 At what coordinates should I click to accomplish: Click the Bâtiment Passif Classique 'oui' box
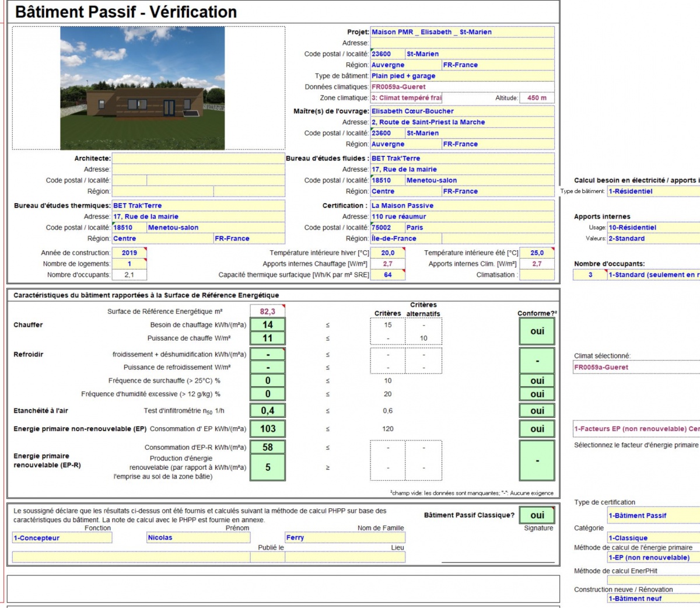coord(537,515)
